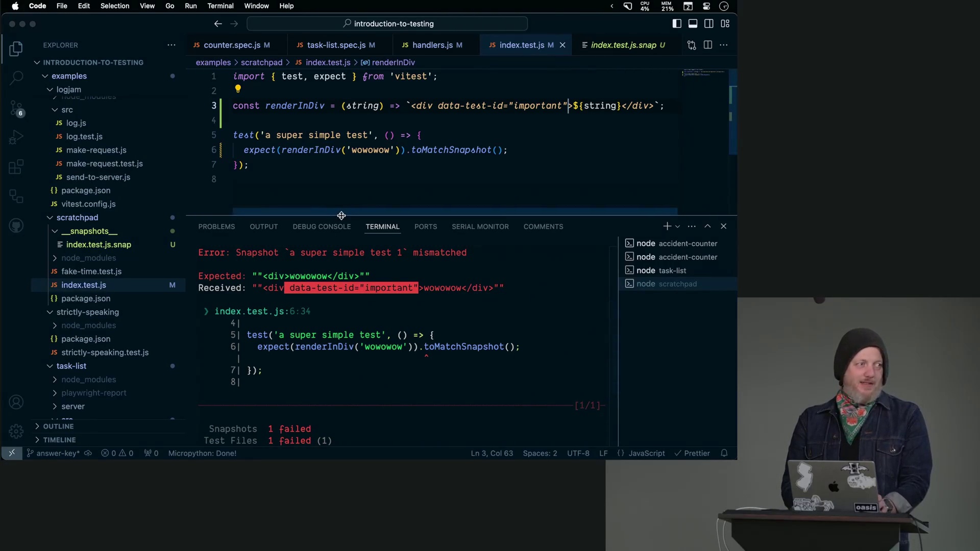Screen dimensions: 980x551
Task: Expand the OUTLINE section
Action: 58,426
